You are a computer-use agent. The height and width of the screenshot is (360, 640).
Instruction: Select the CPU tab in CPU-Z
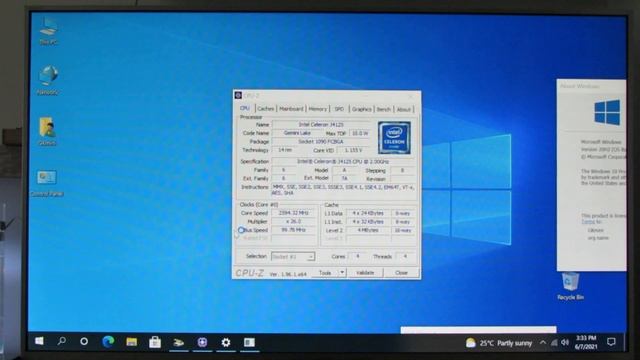point(245,108)
